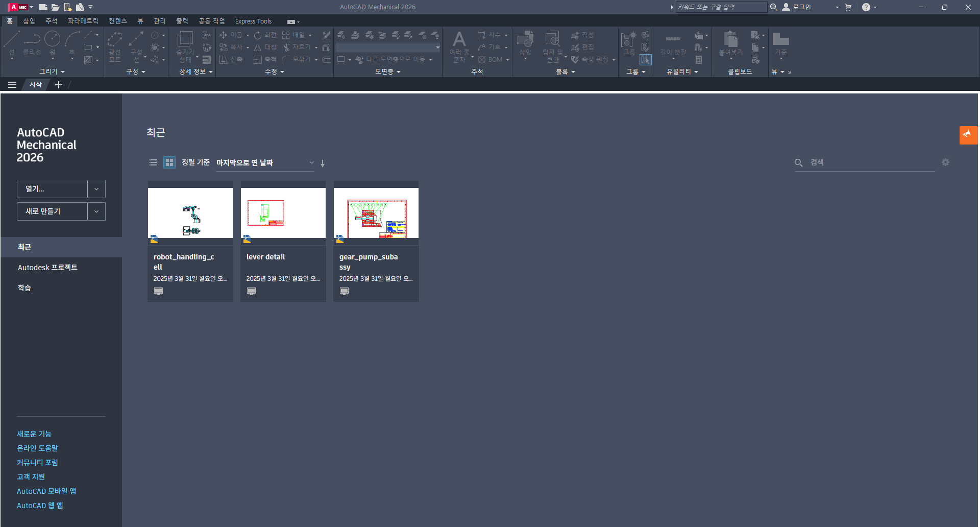Open the 커뮤니티 포럼 link

(37, 462)
